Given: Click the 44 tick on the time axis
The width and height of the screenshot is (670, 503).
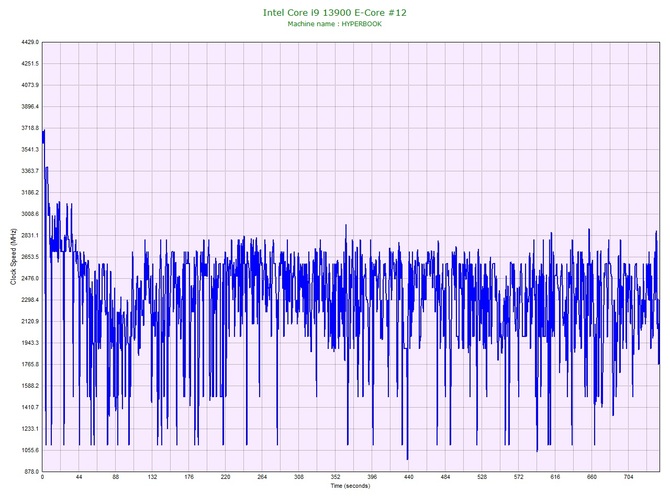Looking at the screenshot, I should tap(79, 477).
